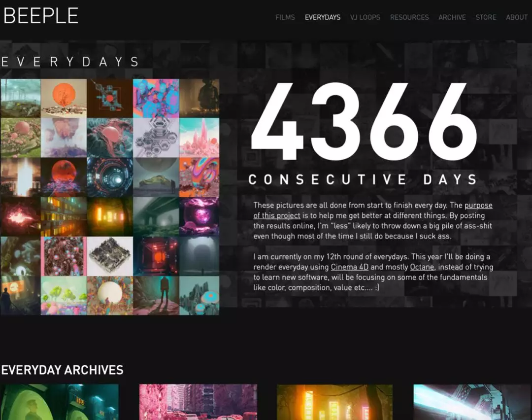Open the pink sphere over teal terrain thumbnail

[x=110, y=138]
